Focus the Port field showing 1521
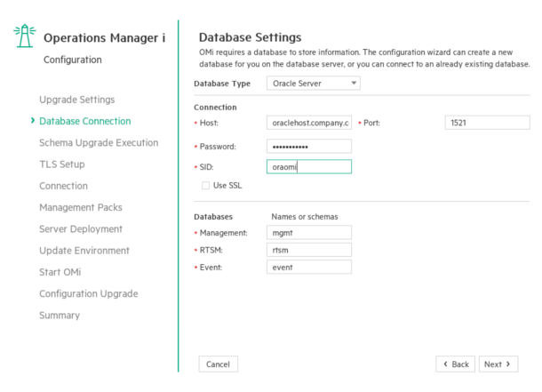The width and height of the screenshot is (542, 392). click(488, 123)
